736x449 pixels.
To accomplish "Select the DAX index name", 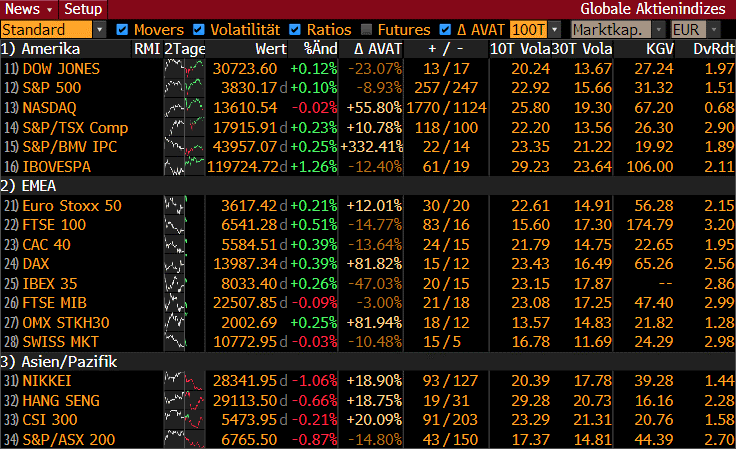I will 36,264.
